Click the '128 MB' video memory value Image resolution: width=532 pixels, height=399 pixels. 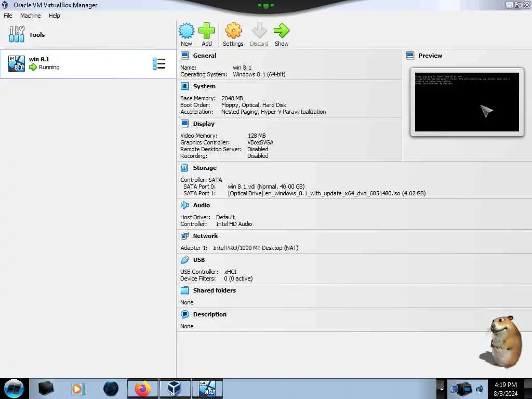pyautogui.click(x=257, y=136)
